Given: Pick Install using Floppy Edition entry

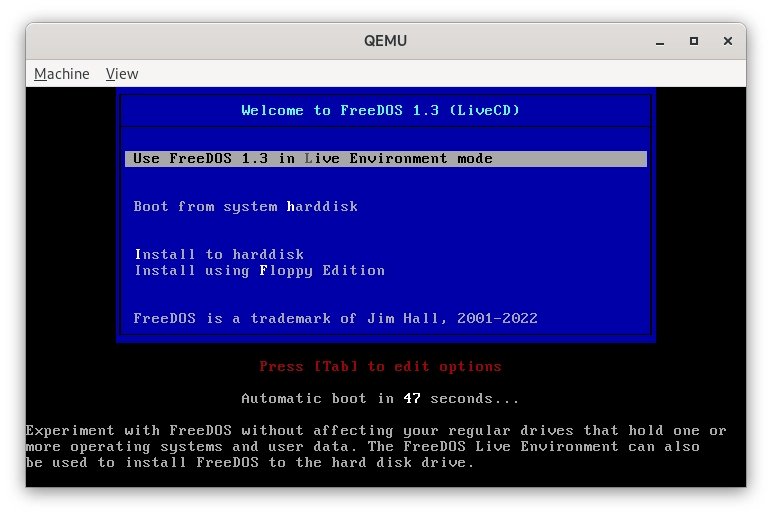Looking at the screenshot, I should (x=259, y=270).
